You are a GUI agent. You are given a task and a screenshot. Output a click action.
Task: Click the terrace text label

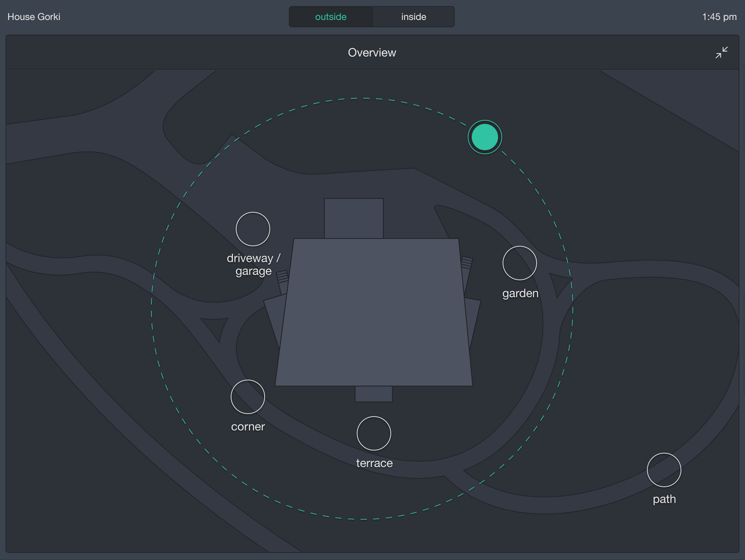(x=375, y=463)
